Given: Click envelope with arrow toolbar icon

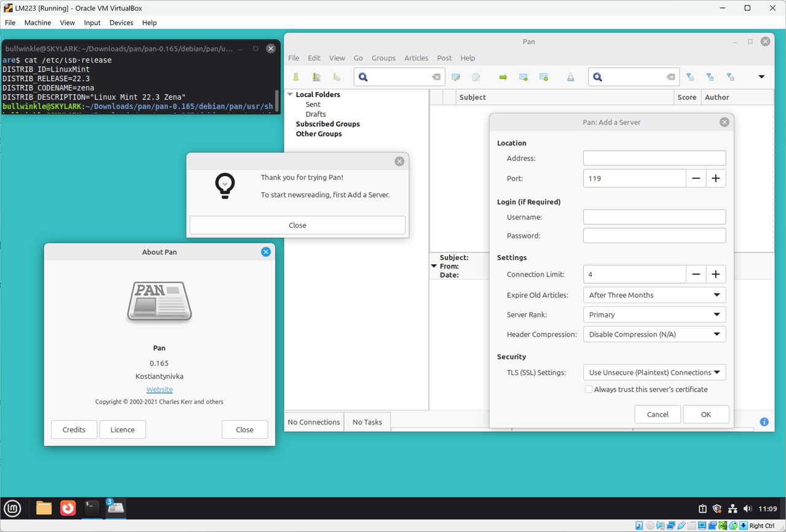Looking at the screenshot, I should [x=524, y=77].
